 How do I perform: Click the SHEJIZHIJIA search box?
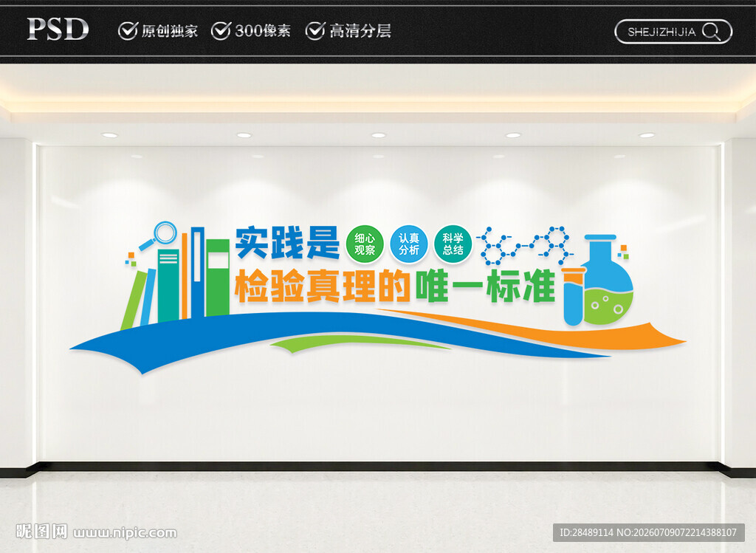tap(673, 32)
